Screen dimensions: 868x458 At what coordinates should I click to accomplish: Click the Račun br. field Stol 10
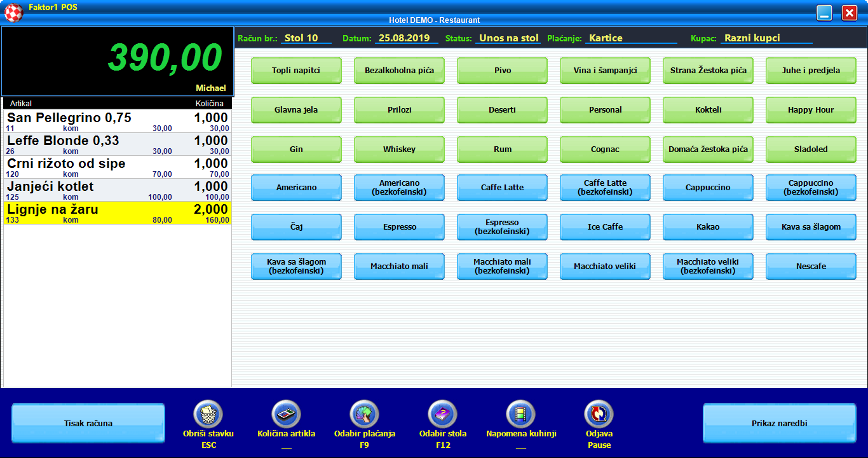click(306, 38)
